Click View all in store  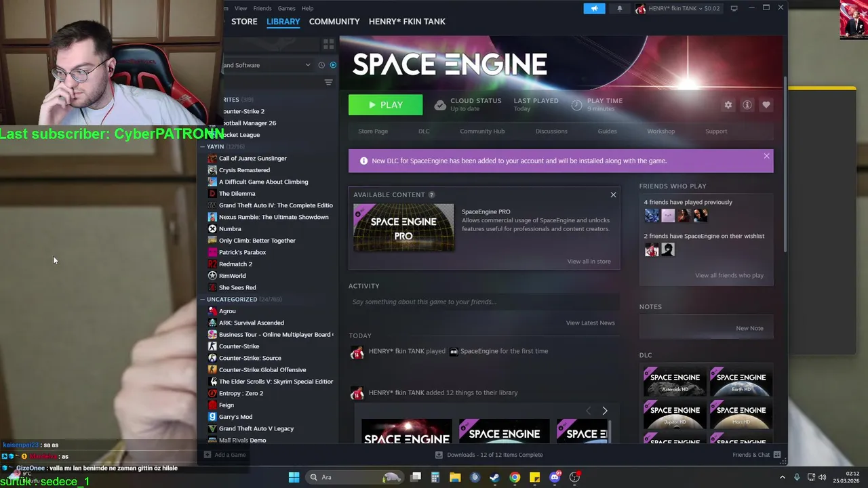tap(589, 262)
